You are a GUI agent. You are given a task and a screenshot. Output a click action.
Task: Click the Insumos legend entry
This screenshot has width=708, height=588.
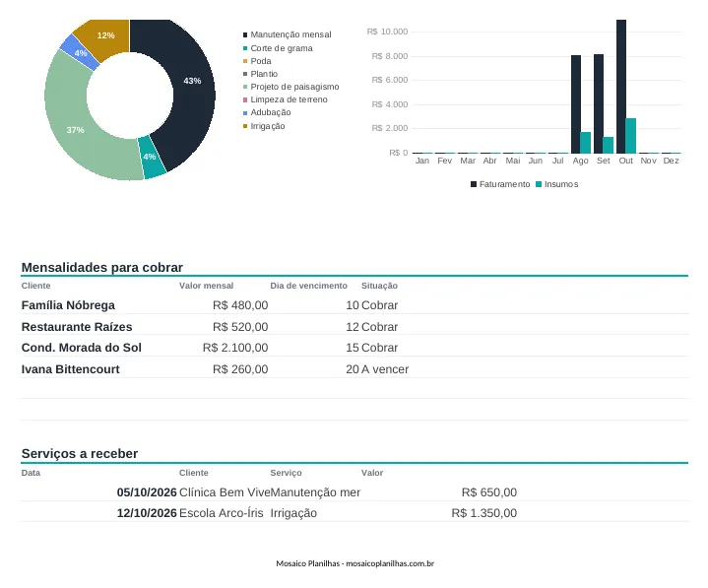click(556, 184)
